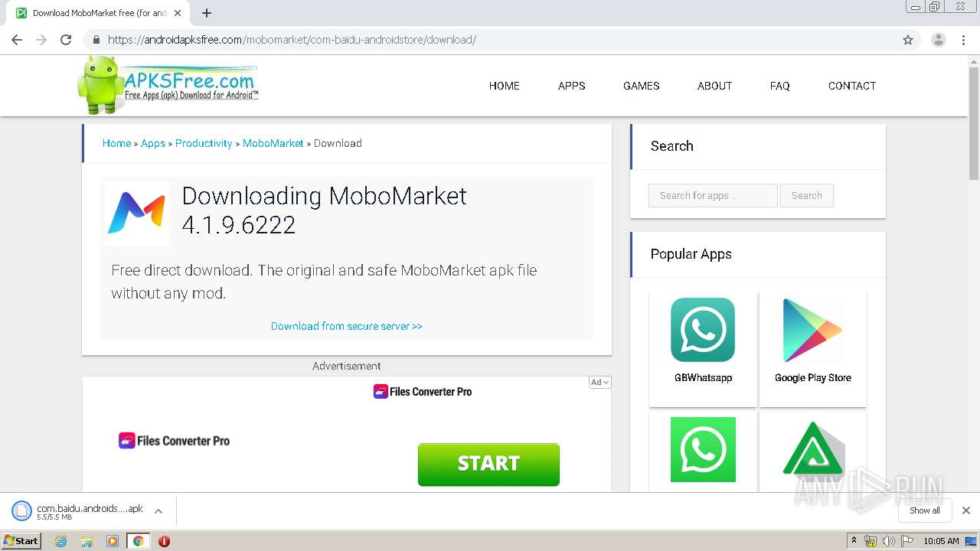Viewport: 980px width, 551px height.
Task: Bookmark this page with the star icon
Action: tap(908, 40)
